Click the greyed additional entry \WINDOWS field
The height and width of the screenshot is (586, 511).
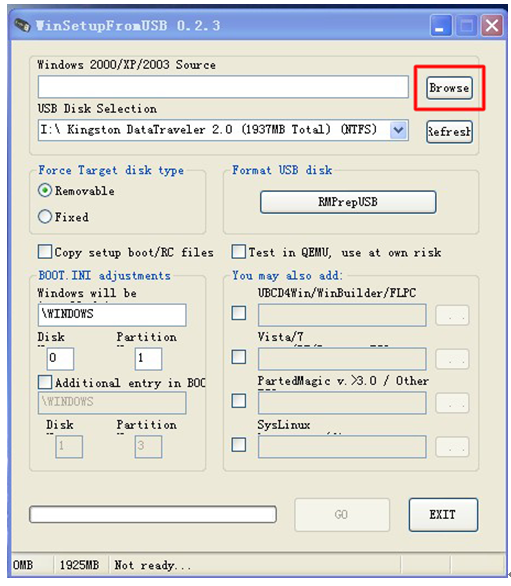pos(112,403)
